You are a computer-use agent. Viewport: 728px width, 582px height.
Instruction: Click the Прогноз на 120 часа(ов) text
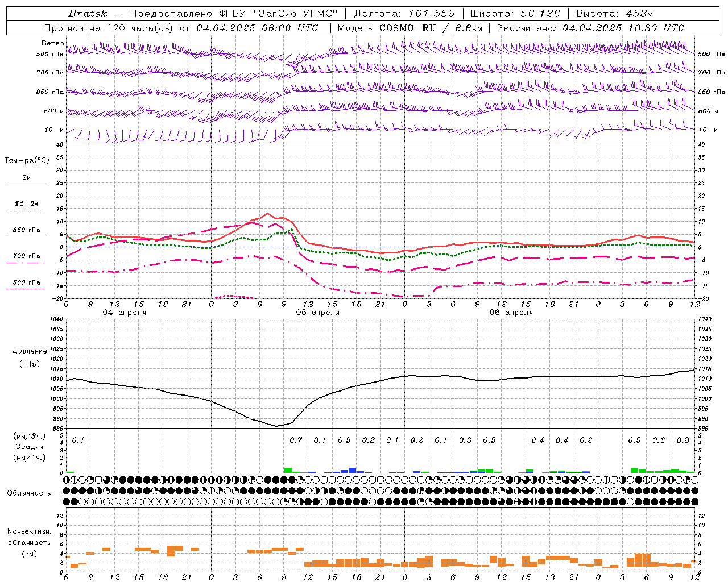(x=109, y=28)
